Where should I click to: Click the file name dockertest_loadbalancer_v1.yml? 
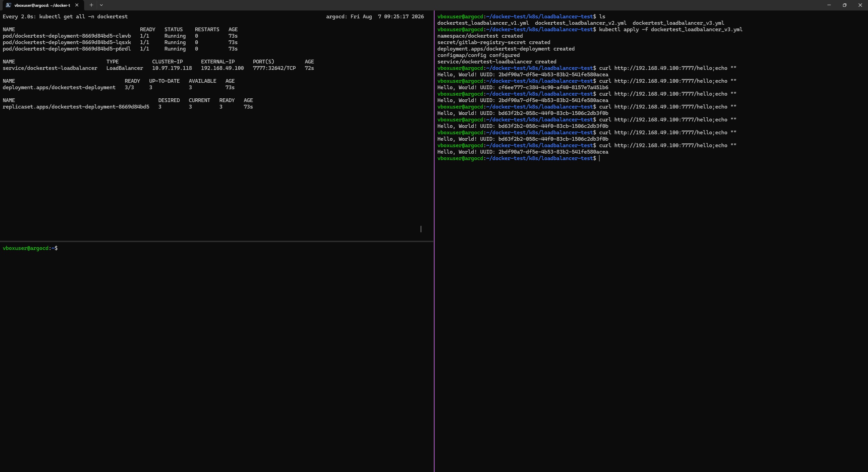pos(483,23)
